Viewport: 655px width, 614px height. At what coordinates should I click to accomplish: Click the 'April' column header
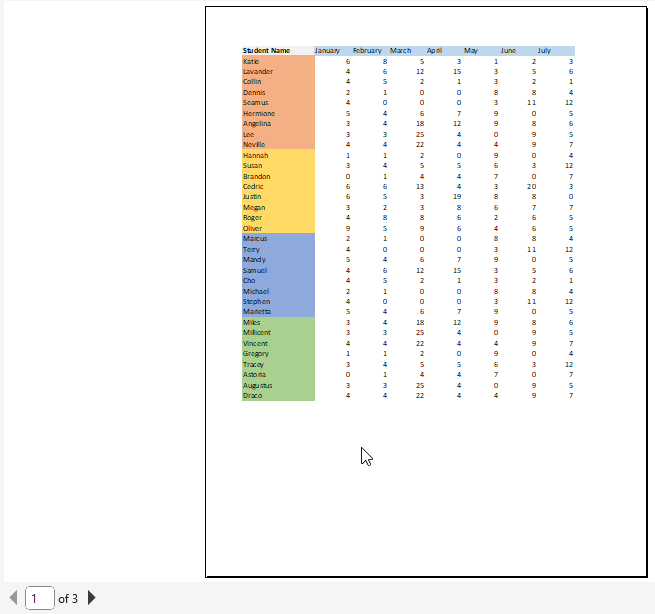click(x=434, y=51)
